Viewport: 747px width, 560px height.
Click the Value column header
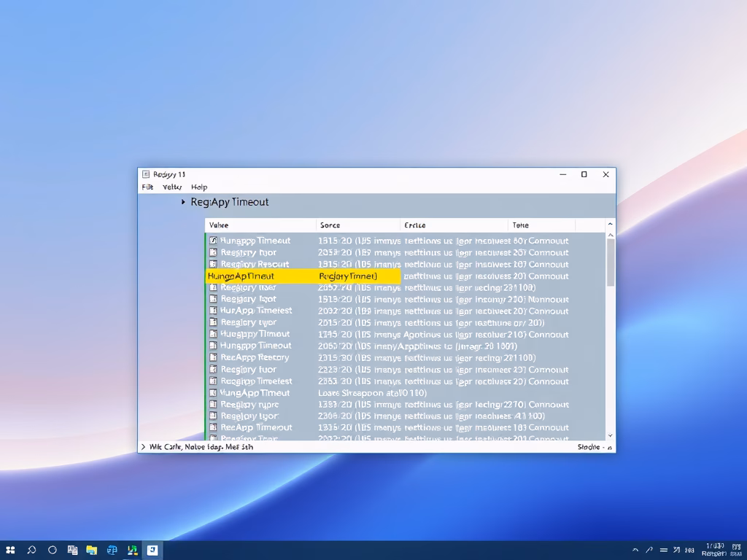pyautogui.click(x=219, y=225)
